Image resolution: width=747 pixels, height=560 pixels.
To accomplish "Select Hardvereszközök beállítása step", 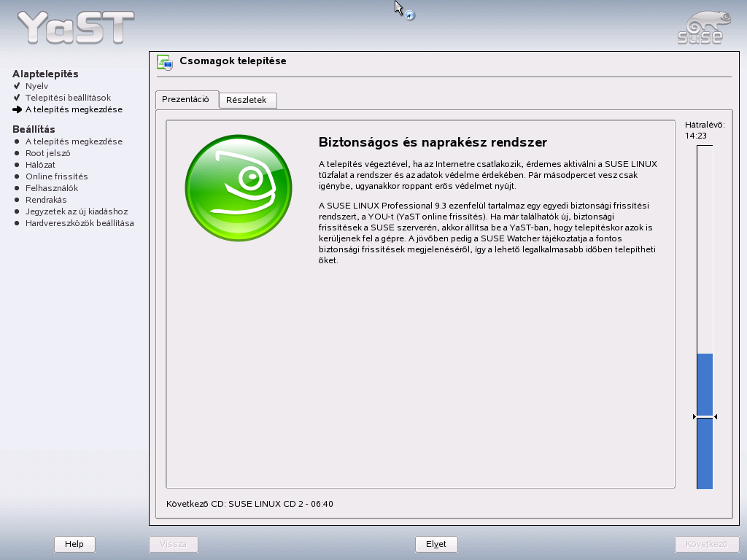I will [80, 223].
